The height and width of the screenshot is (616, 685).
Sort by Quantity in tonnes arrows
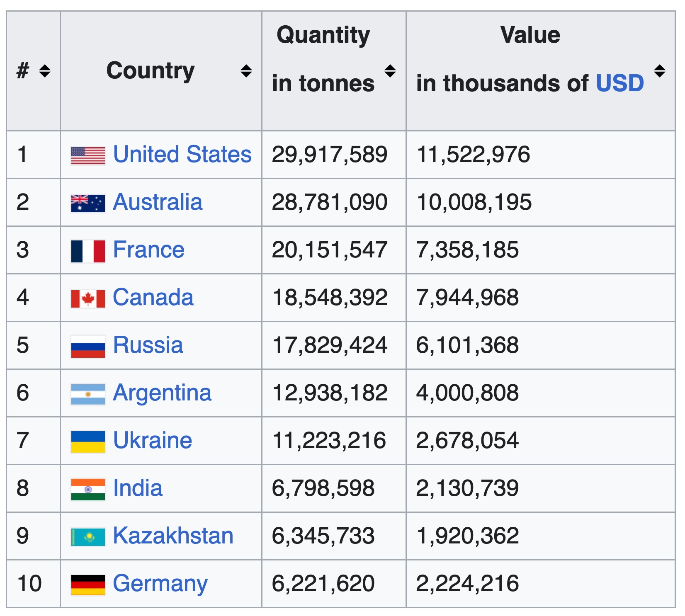390,71
